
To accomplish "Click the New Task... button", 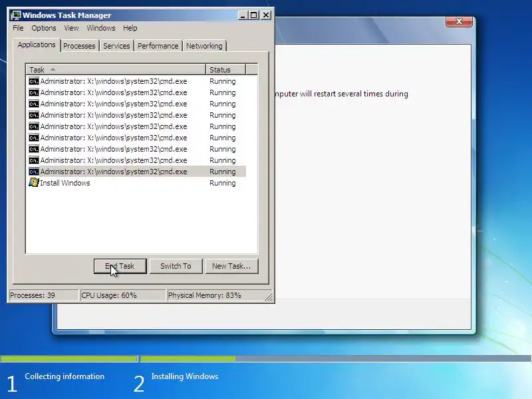I will click(231, 266).
